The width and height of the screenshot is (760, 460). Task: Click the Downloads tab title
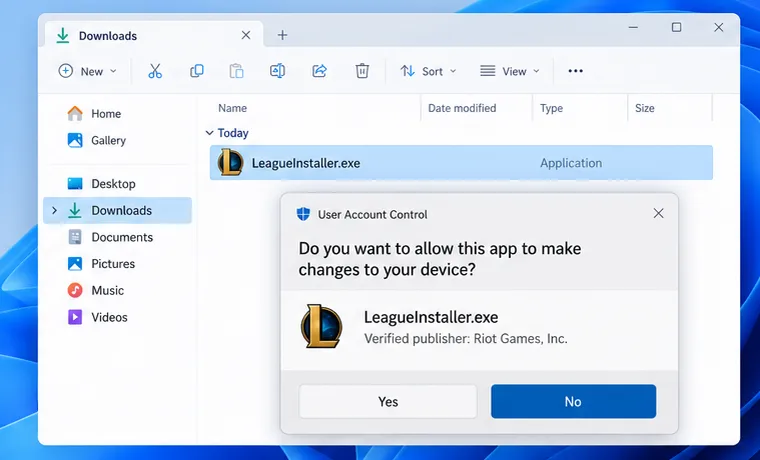(108, 36)
